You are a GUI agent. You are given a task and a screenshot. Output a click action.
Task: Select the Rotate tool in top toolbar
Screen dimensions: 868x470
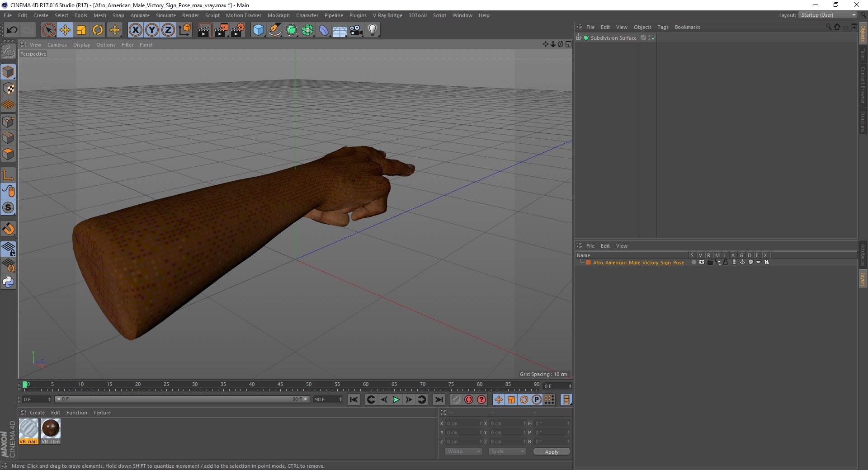pyautogui.click(x=98, y=30)
